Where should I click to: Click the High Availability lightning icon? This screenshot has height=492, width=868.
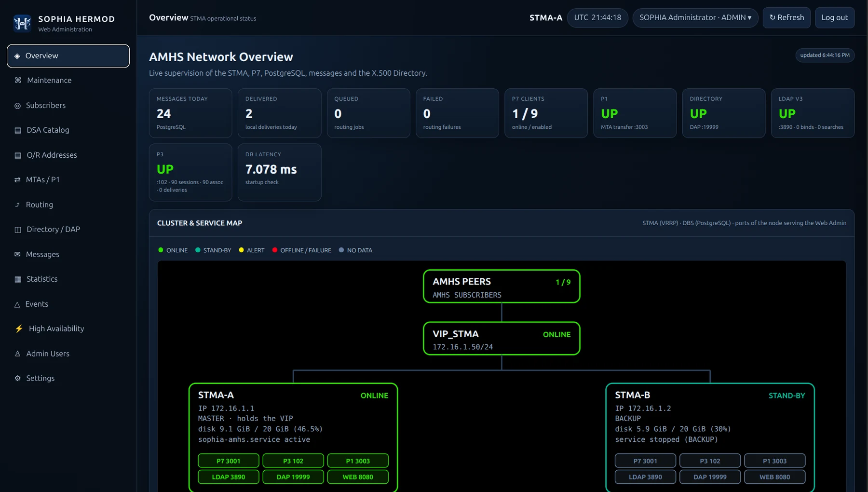[19, 328]
